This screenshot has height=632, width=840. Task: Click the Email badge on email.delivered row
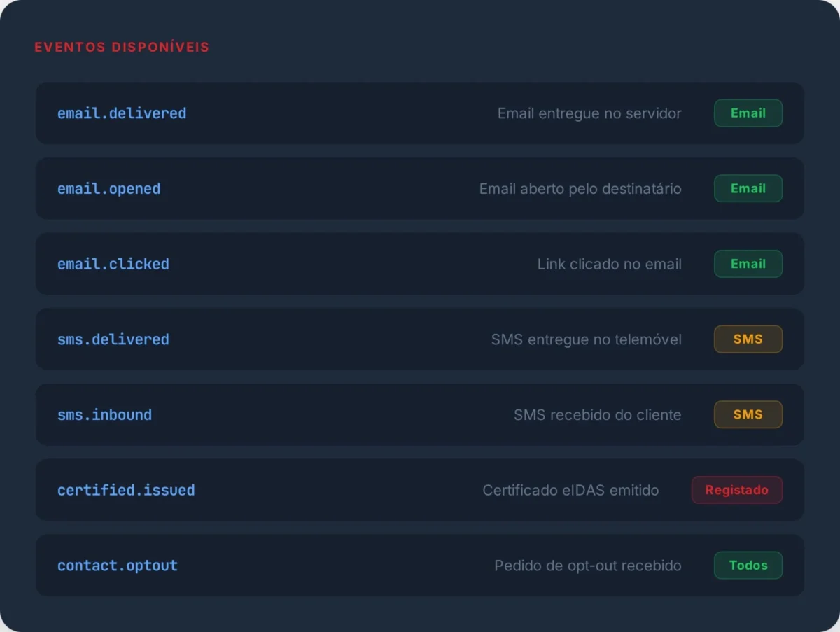[748, 113]
